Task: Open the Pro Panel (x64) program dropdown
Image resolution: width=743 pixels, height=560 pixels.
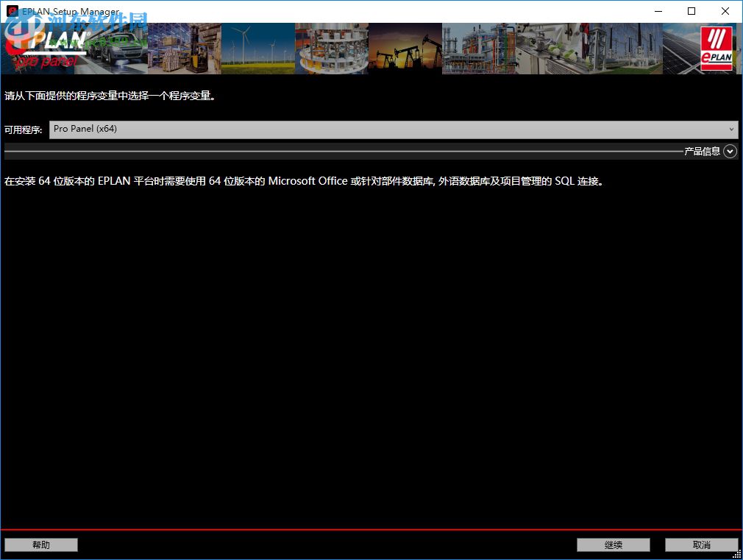Action: [394, 130]
